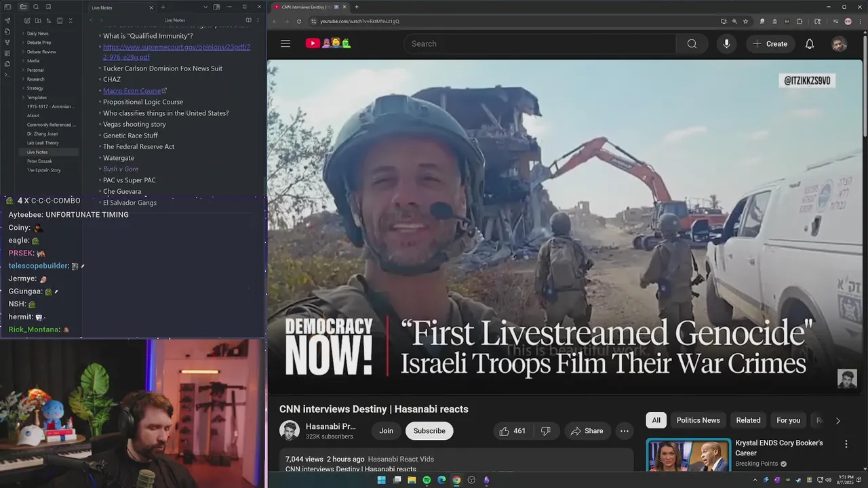Image resolution: width=868 pixels, height=488 pixels.
Task: Create new folder in Obsidian
Action: click(x=37, y=21)
